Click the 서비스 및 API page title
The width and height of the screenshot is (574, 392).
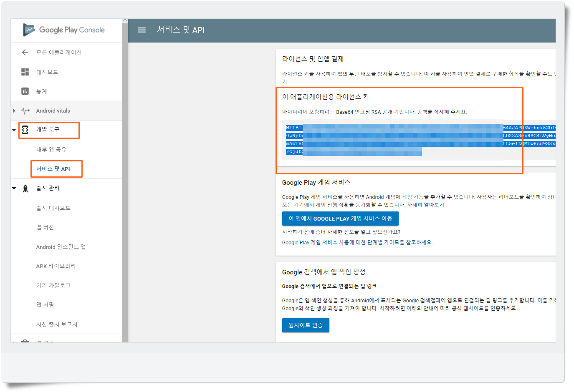[181, 30]
